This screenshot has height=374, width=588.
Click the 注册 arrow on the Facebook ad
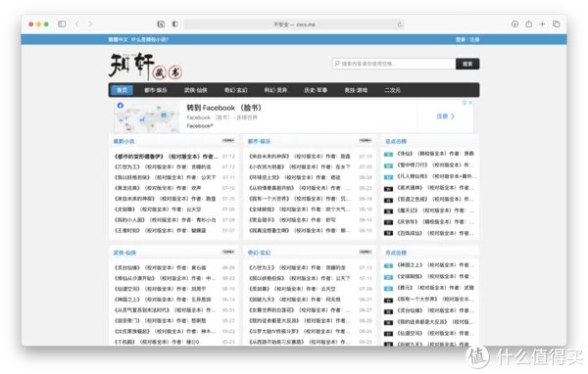tap(446, 117)
